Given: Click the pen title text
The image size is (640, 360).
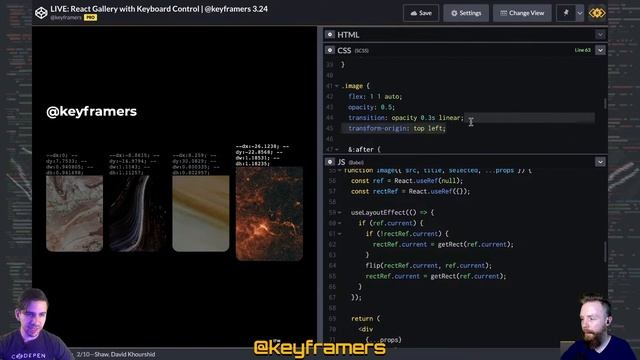Looking at the screenshot, I should [x=159, y=9].
